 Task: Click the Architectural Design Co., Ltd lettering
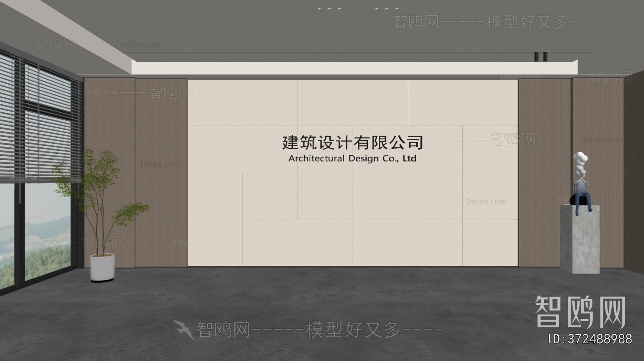pos(353,159)
